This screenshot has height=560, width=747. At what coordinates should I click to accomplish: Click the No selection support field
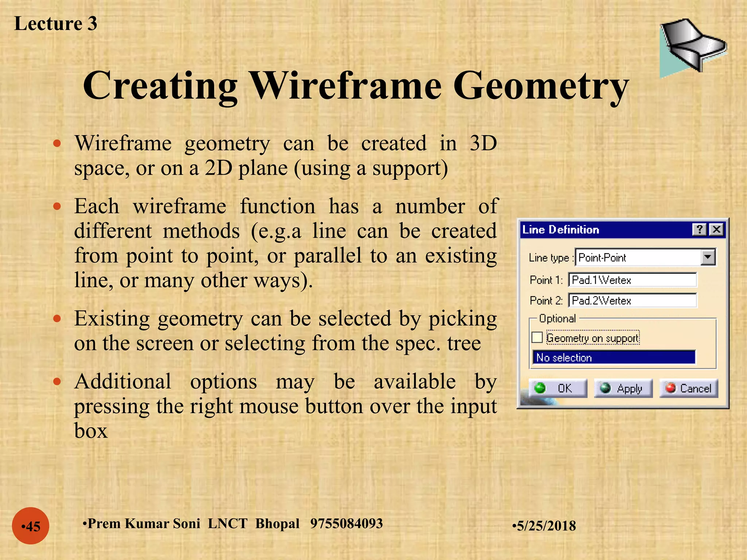pyautogui.click(x=614, y=358)
